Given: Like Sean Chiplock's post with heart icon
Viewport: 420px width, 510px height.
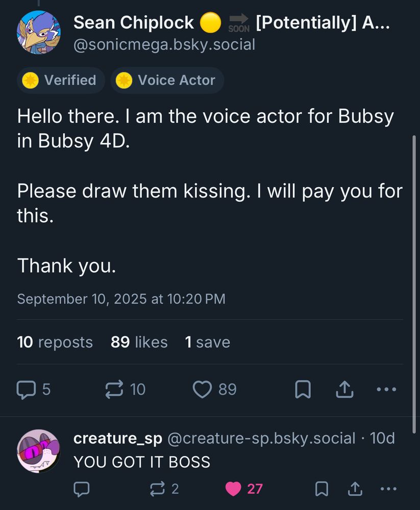Looking at the screenshot, I should pyautogui.click(x=202, y=390).
